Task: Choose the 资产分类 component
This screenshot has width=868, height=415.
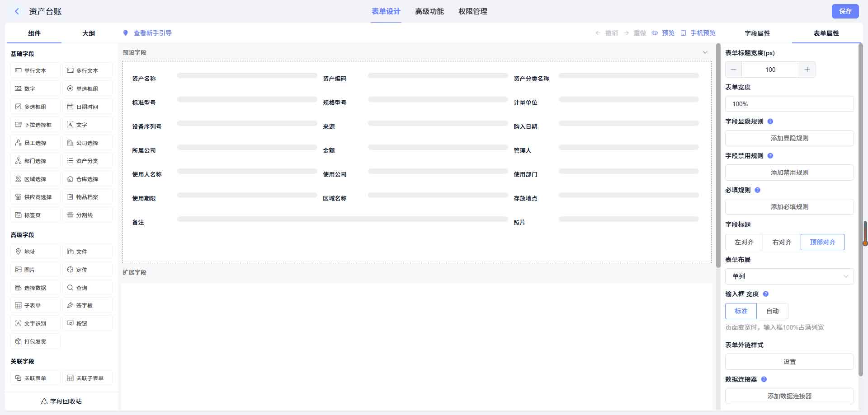Action: (x=88, y=161)
